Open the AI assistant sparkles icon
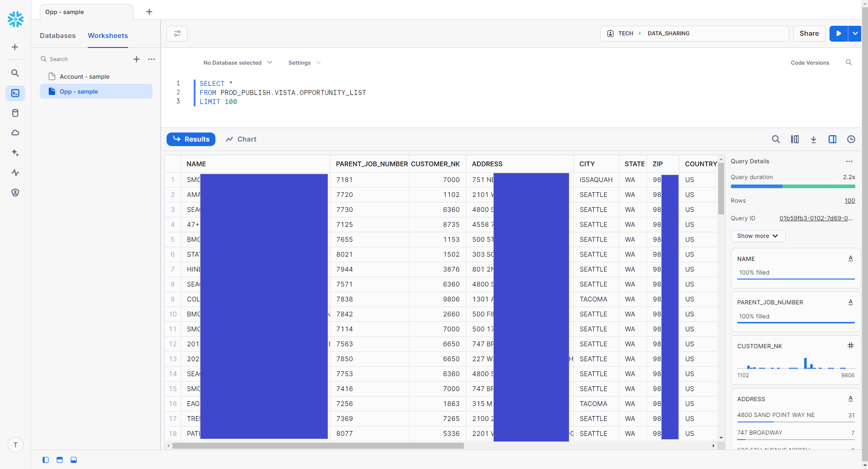This screenshot has height=469, width=868. coord(15,153)
